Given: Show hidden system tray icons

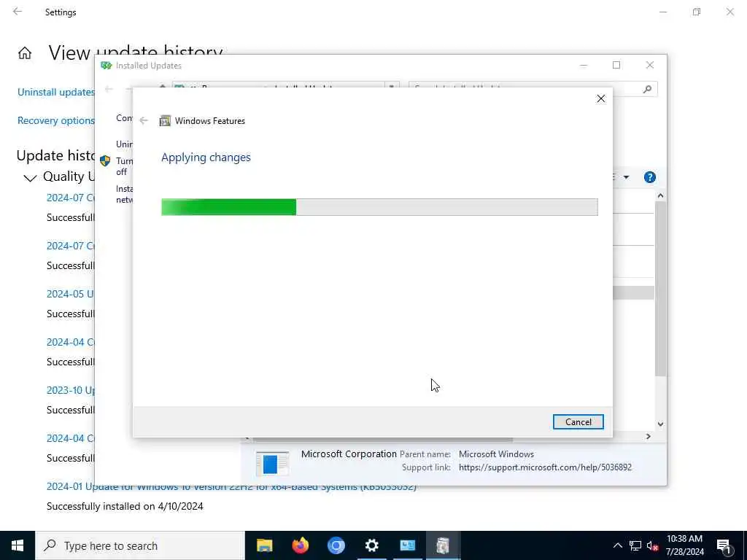Looking at the screenshot, I should click(617, 545).
